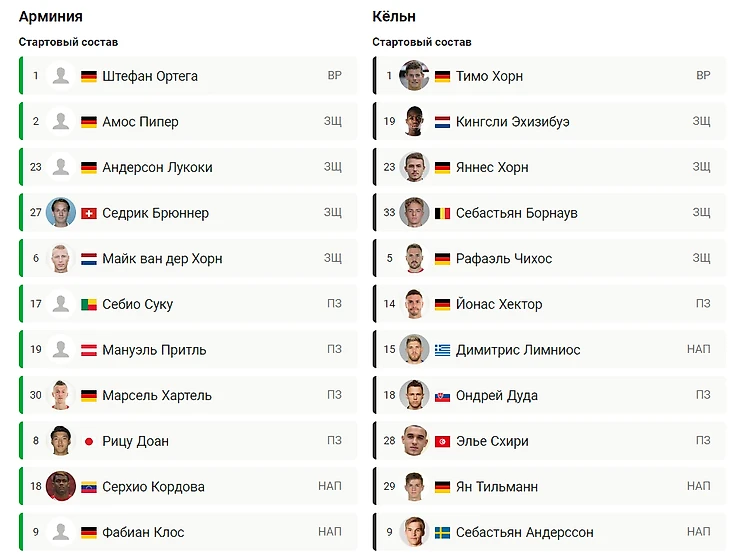Click the Austrian flag beside Мануэль Притль

(89, 350)
